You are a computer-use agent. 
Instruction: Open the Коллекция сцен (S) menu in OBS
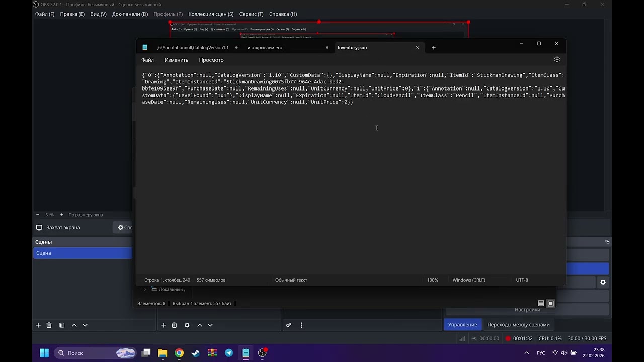[x=211, y=14]
